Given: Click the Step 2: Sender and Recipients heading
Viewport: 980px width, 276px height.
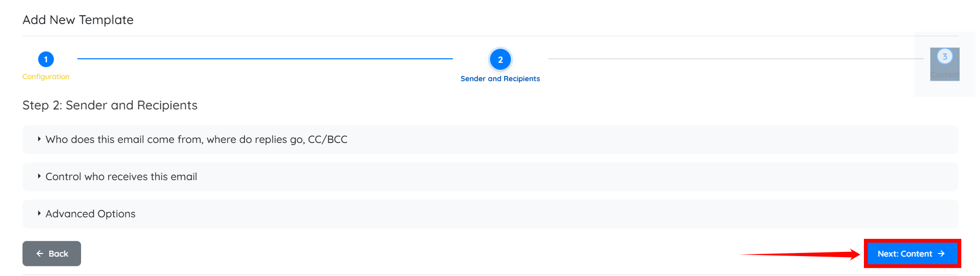Looking at the screenshot, I should pos(110,105).
